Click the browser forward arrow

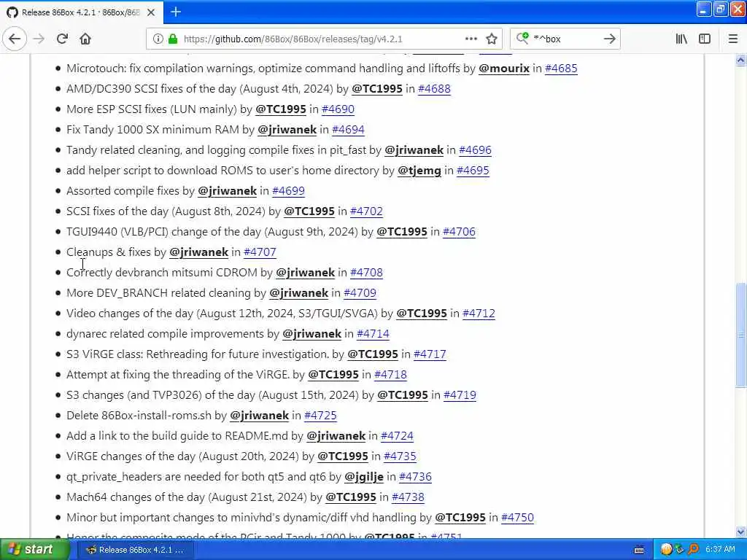[x=39, y=39]
